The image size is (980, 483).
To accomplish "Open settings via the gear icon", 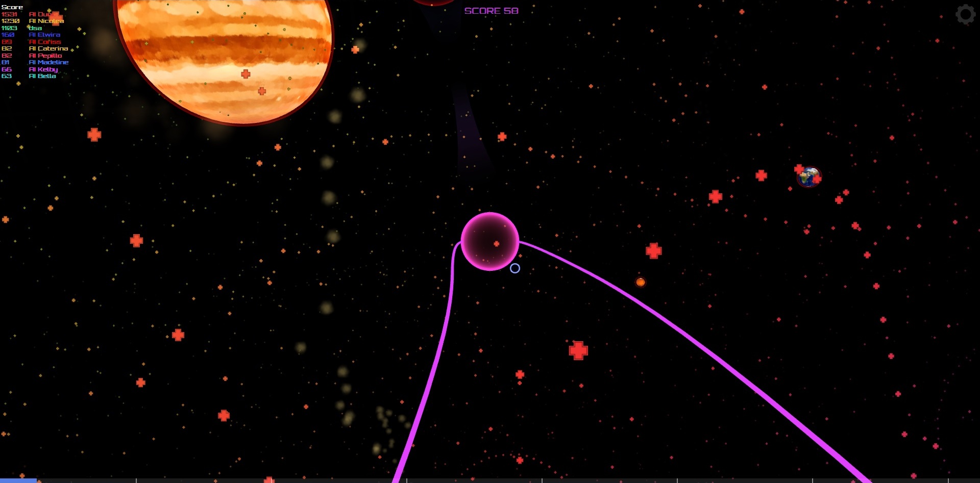I will 965,14.
